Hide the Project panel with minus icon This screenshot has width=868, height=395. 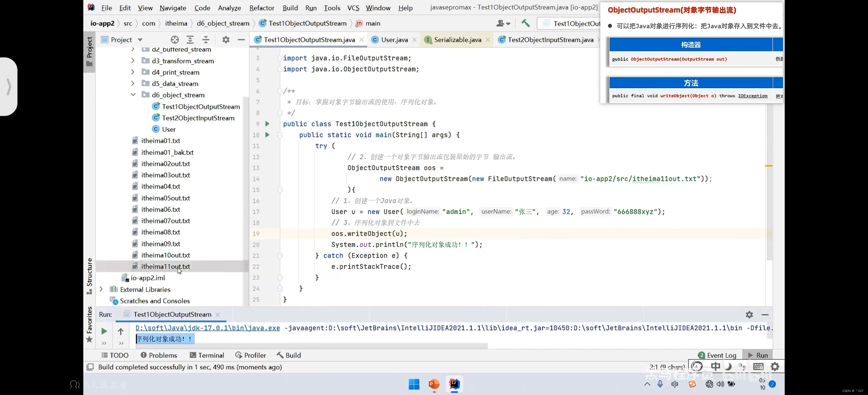click(x=241, y=40)
